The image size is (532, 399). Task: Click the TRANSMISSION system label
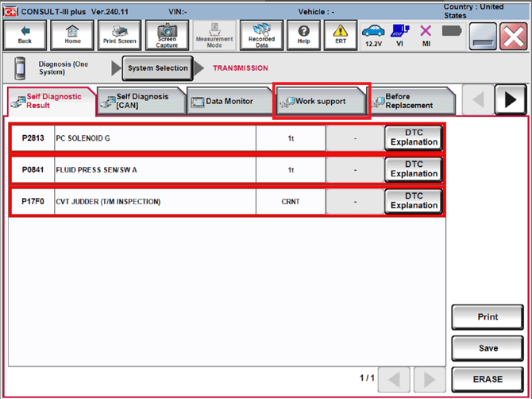coord(241,68)
